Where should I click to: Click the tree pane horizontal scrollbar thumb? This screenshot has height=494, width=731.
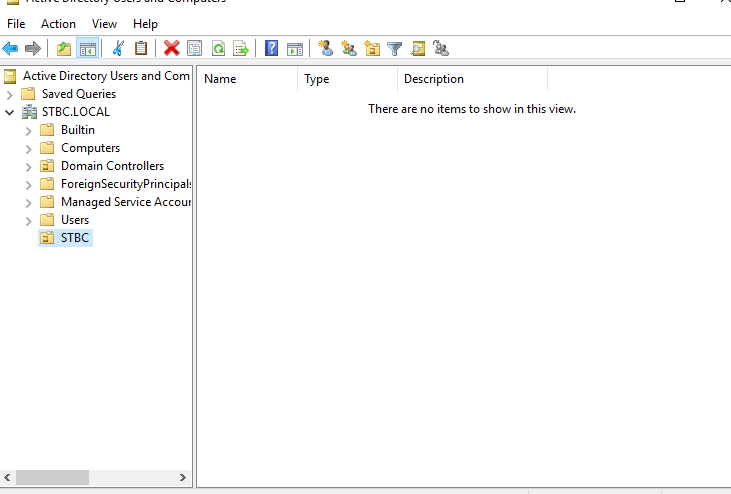click(52, 477)
